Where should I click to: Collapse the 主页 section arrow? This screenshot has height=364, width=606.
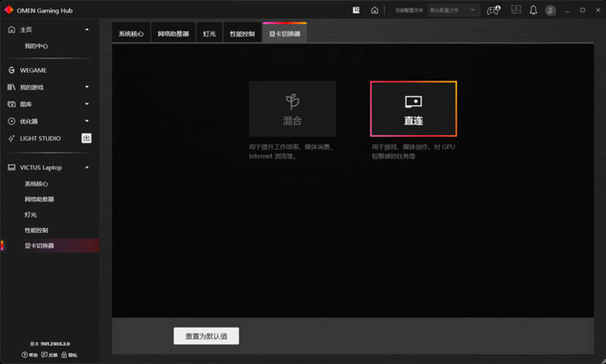87,30
